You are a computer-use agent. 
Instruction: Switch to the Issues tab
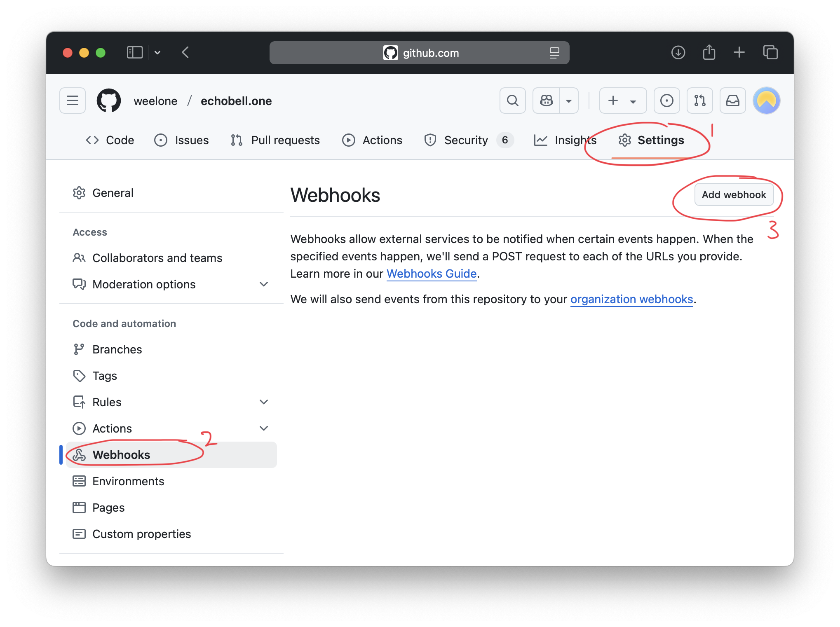click(181, 140)
